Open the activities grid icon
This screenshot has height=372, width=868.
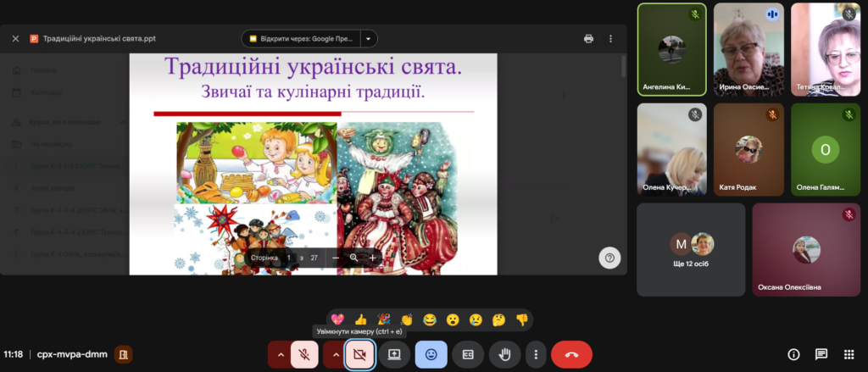pos(849,354)
